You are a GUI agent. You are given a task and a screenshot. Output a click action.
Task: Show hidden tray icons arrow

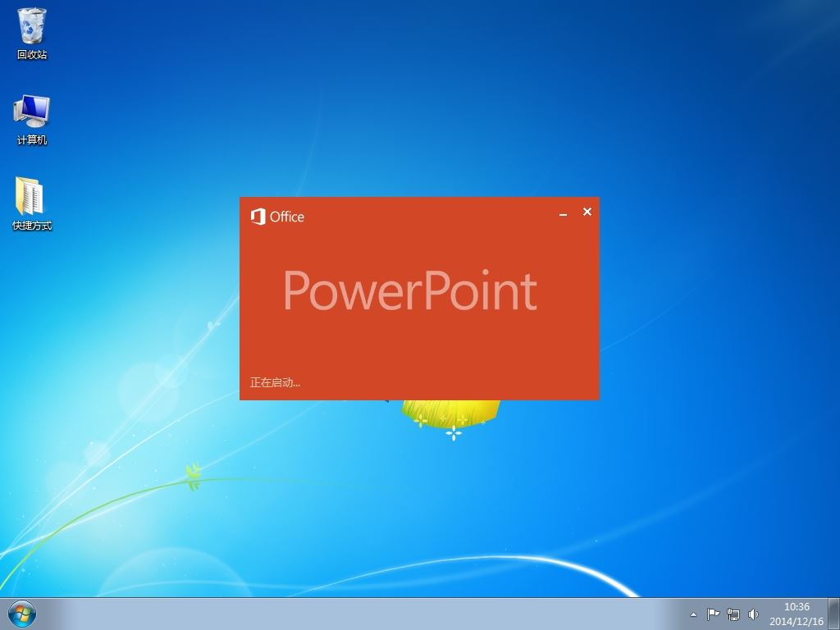click(x=694, y=614)
